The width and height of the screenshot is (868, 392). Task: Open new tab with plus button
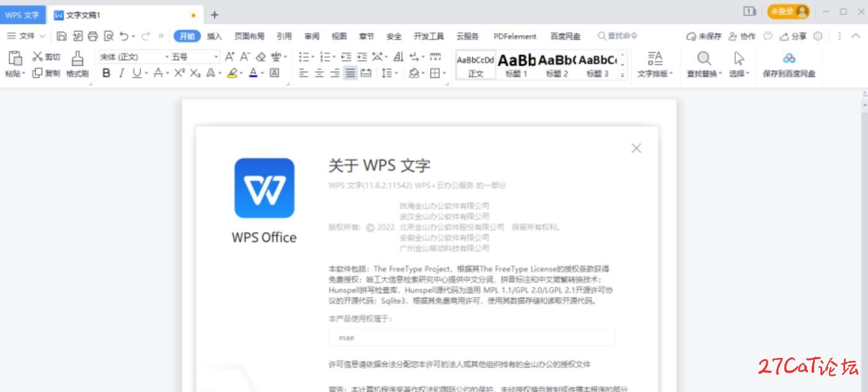coord(215,14)
